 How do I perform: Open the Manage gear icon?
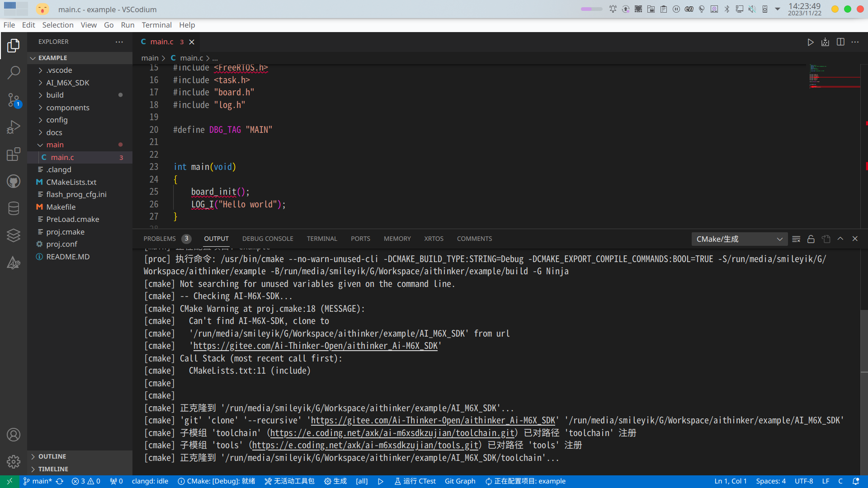[14, 462]
